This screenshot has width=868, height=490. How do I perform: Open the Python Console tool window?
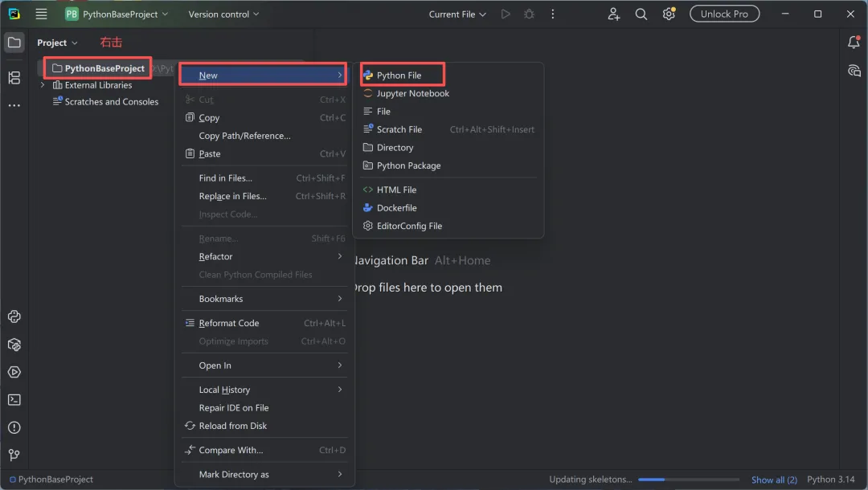click(x=14, y=317)
